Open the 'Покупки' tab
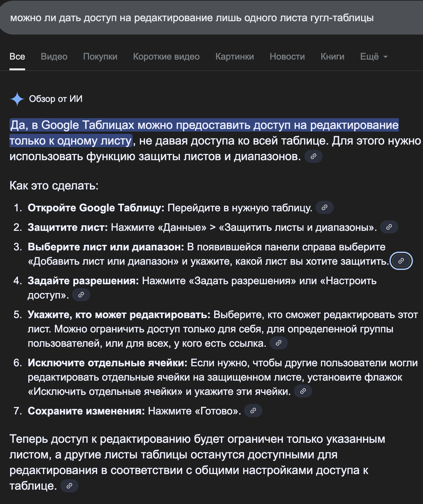 [x=100, y=57]
